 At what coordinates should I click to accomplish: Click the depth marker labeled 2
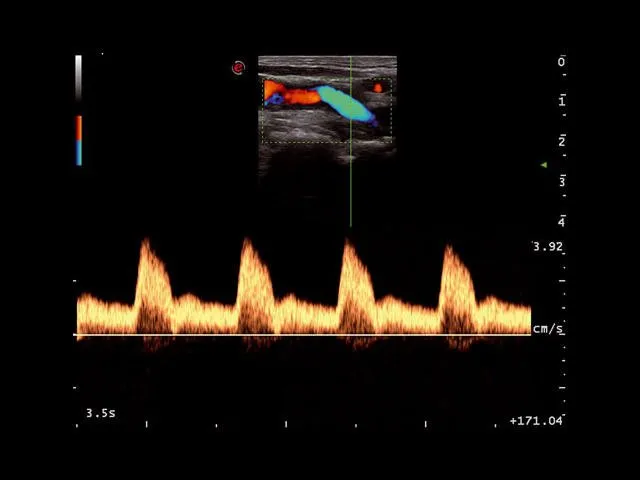(561, 142)
